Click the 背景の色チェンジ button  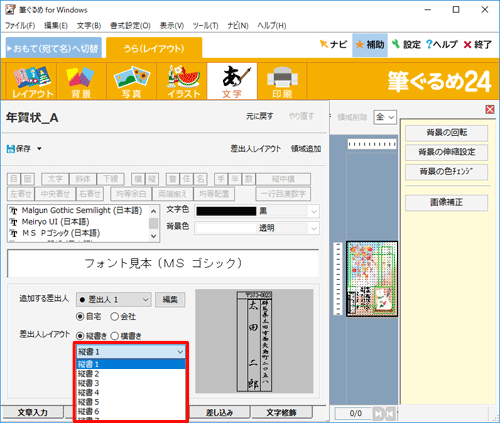(447, 172)
